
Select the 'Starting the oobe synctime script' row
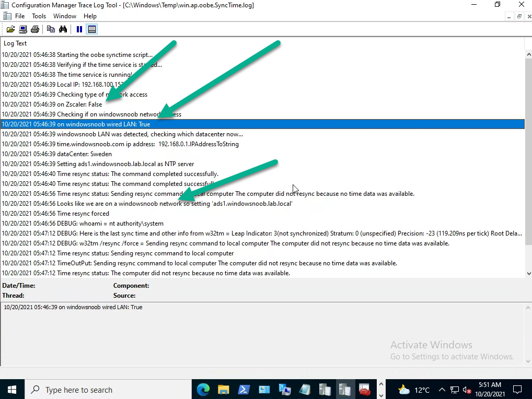click(263, 55)
